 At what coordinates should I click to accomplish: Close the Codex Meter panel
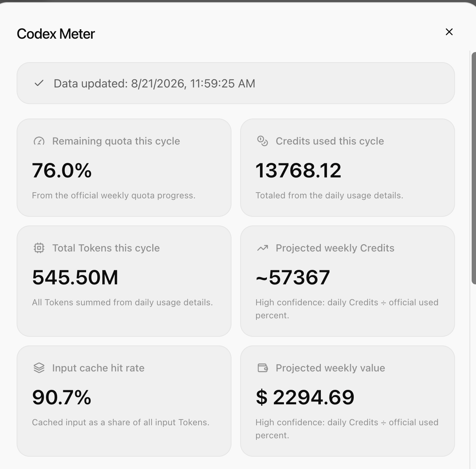point(449,32)
